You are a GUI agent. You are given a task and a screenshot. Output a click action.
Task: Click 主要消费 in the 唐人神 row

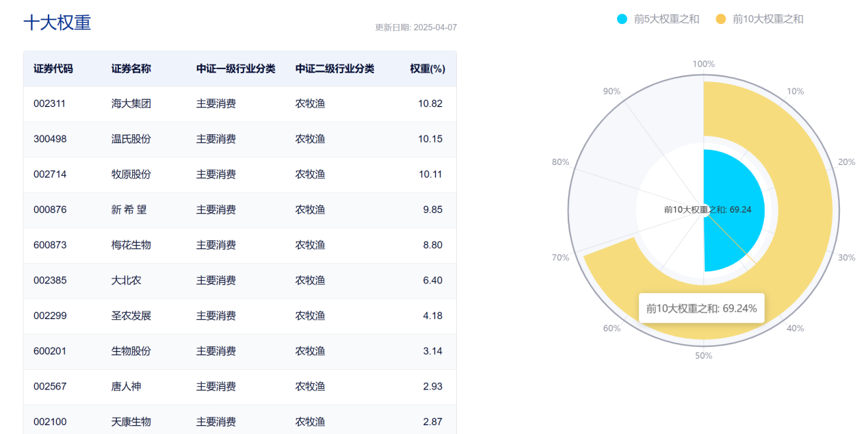[216, 386]
